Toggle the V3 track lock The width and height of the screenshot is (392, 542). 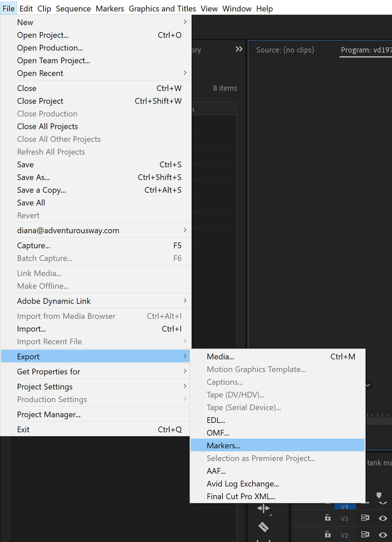pyautogui.click(x=328, y=518)
